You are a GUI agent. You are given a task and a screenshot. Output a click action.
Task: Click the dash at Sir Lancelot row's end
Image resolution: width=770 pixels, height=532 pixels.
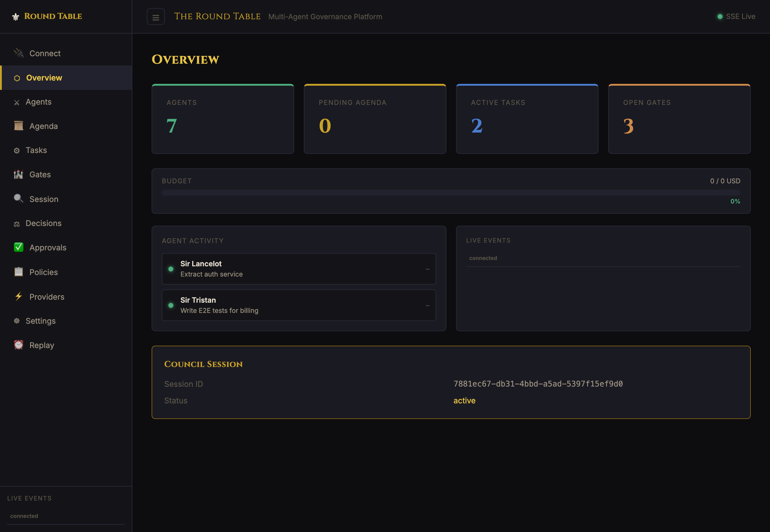(427, 269)
